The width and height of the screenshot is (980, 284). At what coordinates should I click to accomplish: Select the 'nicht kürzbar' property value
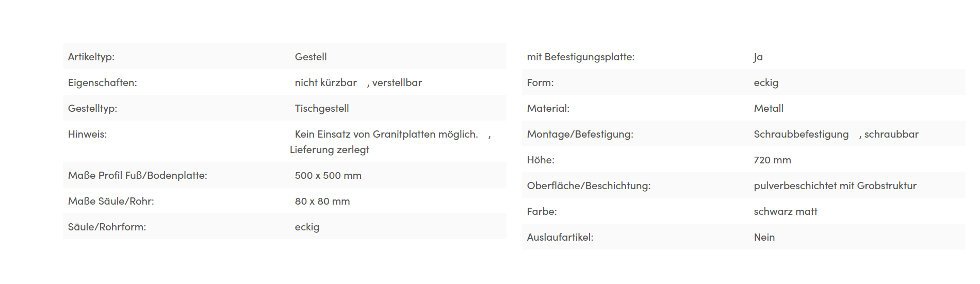pos(326,82)
